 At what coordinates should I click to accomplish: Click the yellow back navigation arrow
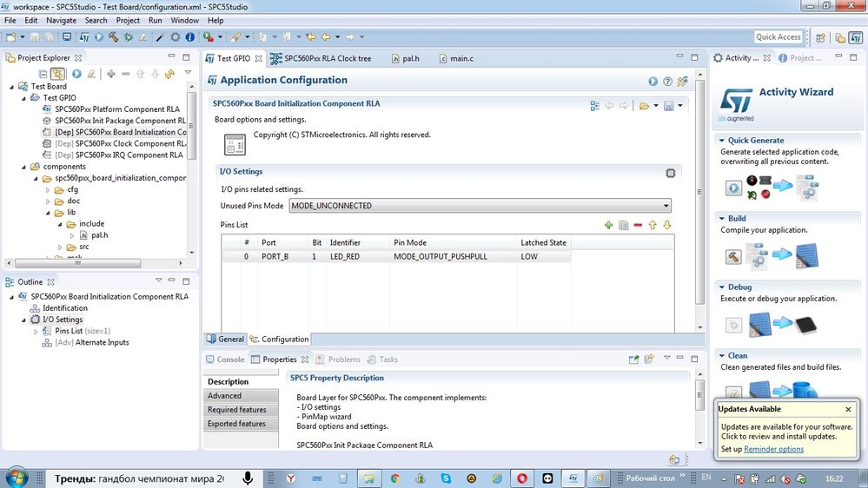[326, 37]
